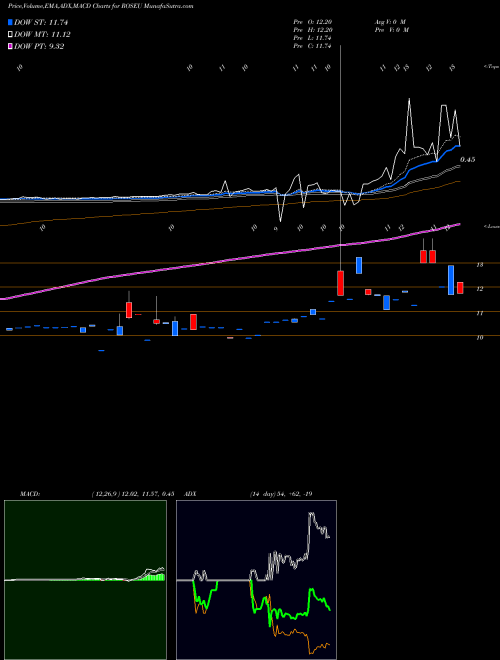Click the ADX values '(14 day) 54, +62, -19'
Viewport: 500px width, 660px height.
tap(281, 494)
